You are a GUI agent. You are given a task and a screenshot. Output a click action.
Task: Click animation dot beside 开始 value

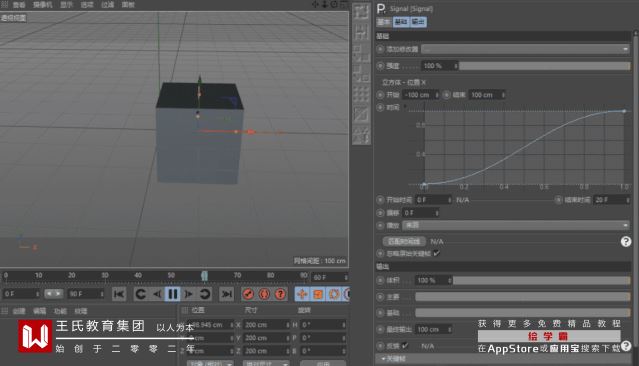(x=380, y=95)
